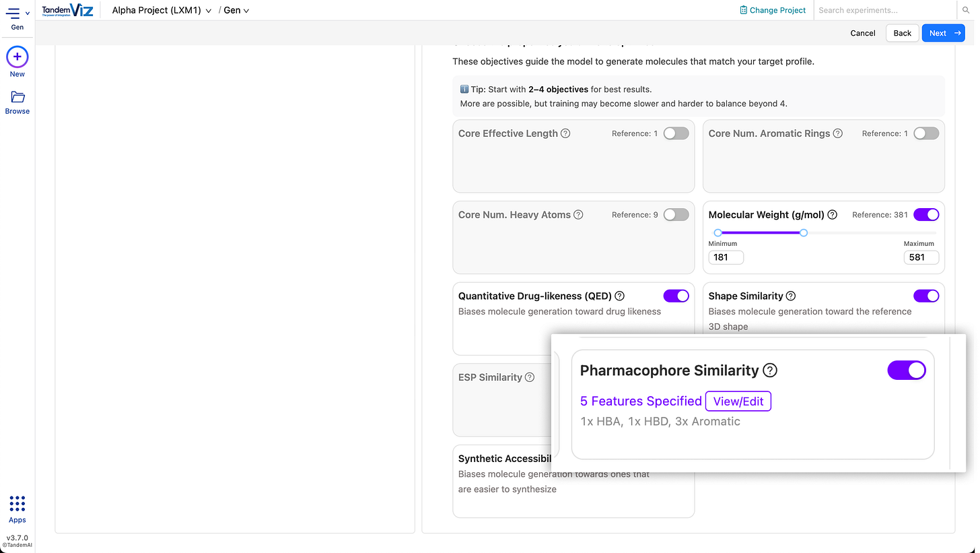Expand the Gen hamburger menu
Screen dimensions: 980x553
[17, 13]
